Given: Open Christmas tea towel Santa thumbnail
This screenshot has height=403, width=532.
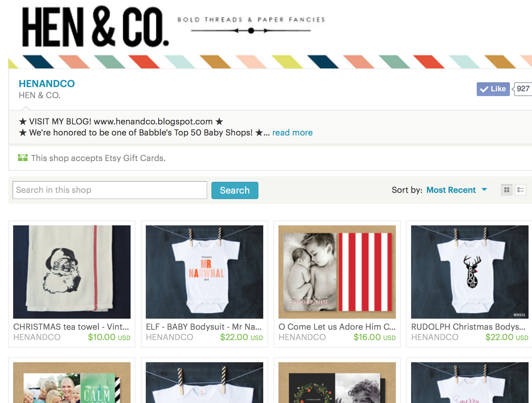Looking at the screenshot, I should [x=72, y=272].
